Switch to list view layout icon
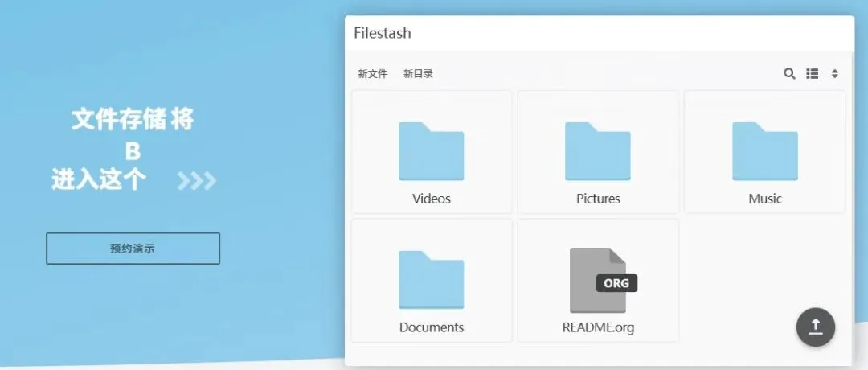The width and height of the screenshot is (868, 370). 812,74
